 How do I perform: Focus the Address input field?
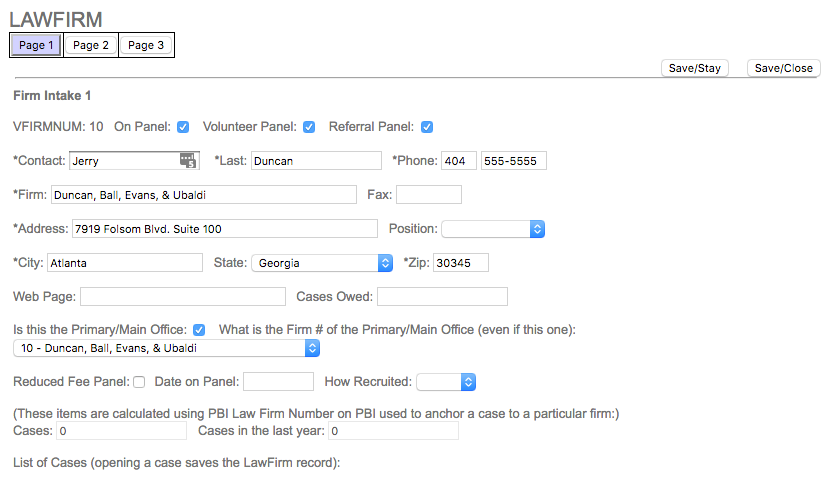tap(224, 229)
